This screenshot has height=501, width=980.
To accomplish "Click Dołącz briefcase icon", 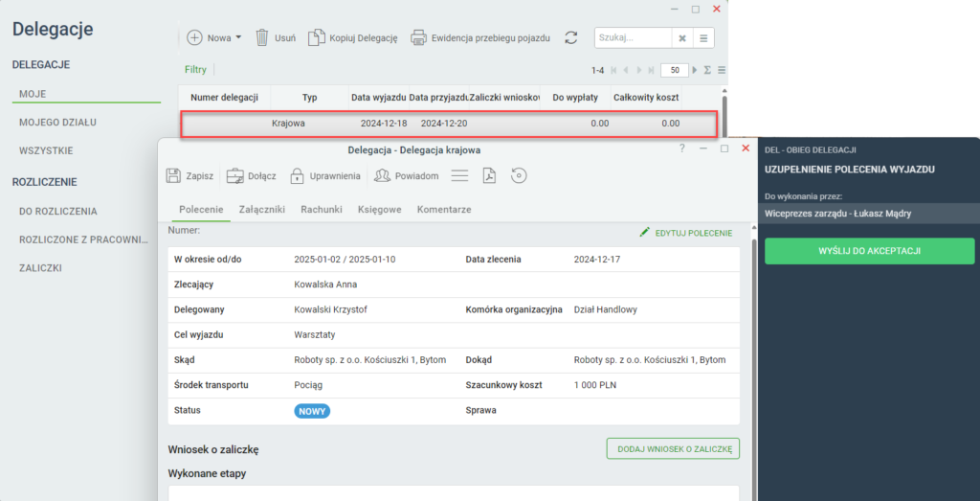I will [x=235, y=175].
